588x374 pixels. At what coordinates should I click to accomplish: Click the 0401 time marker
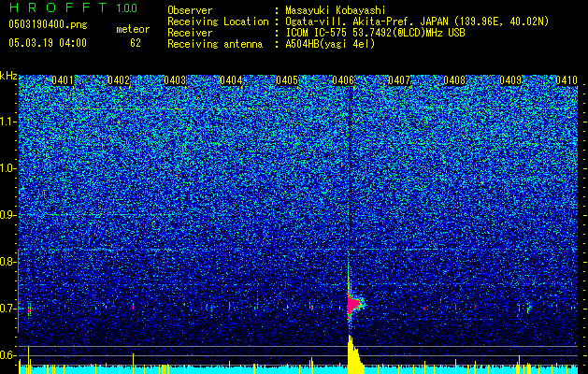coord(63,80)
